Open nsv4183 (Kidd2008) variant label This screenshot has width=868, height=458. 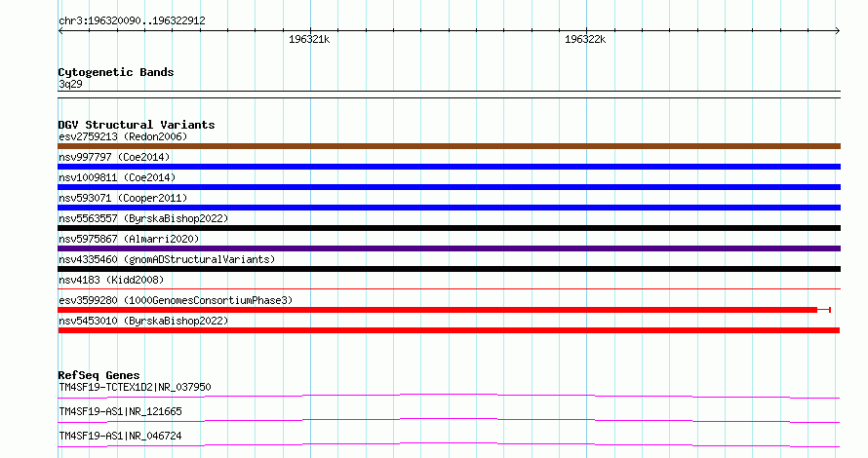(x=111, y=280)
